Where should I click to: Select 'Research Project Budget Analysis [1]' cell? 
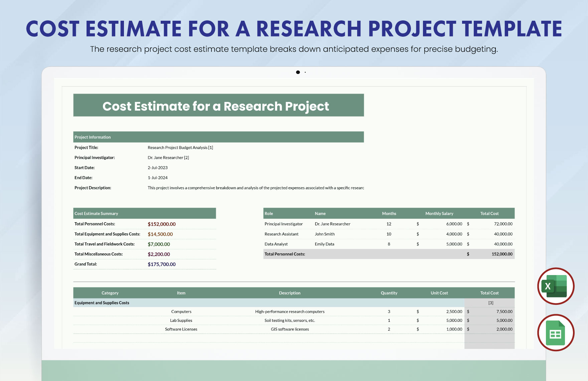click(x=180, y=147)
